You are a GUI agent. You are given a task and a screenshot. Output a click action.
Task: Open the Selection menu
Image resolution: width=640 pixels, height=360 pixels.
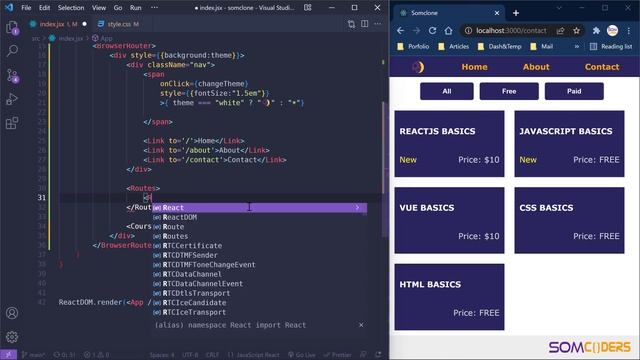(71, 8)
